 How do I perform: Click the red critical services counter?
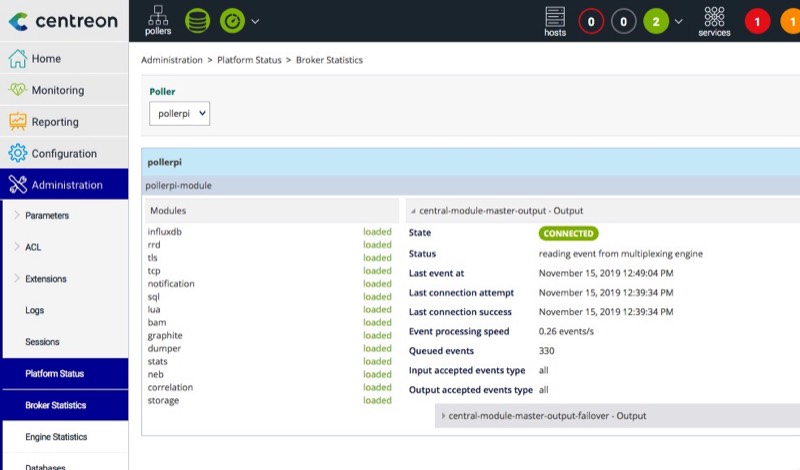757,21
